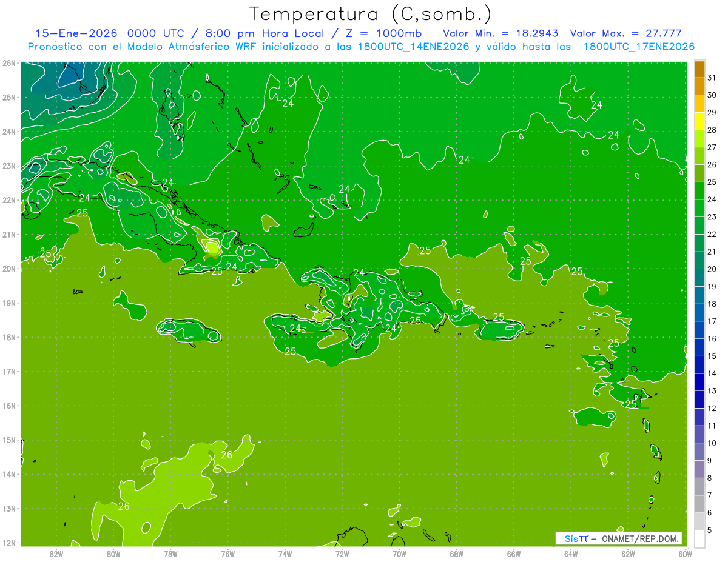Click the brown legend swatch above 31

[699, 69]
